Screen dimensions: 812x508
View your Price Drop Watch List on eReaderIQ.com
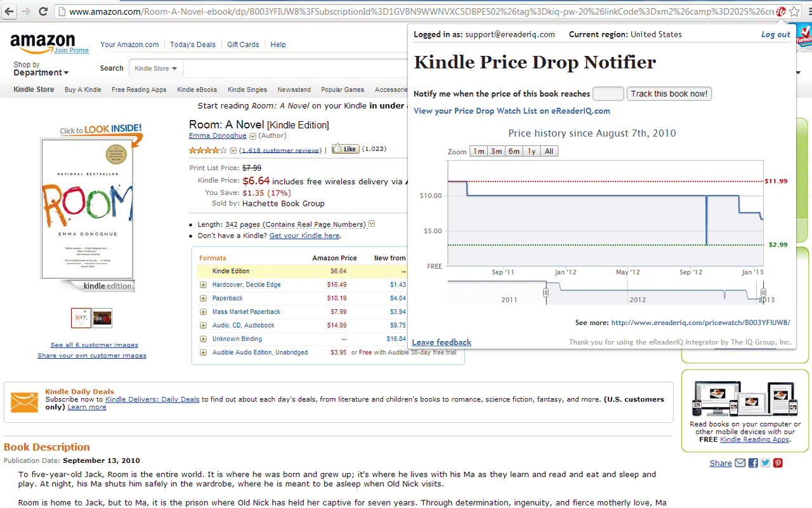pos(512,111)
